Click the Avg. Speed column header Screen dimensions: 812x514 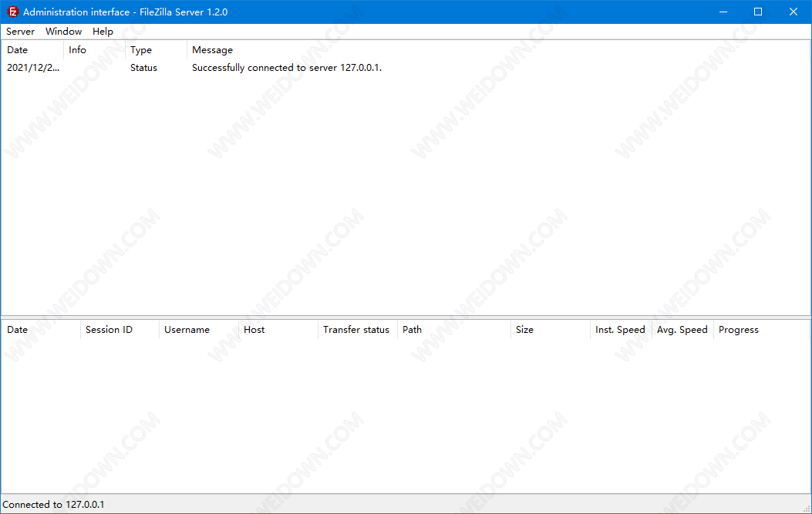682,330
